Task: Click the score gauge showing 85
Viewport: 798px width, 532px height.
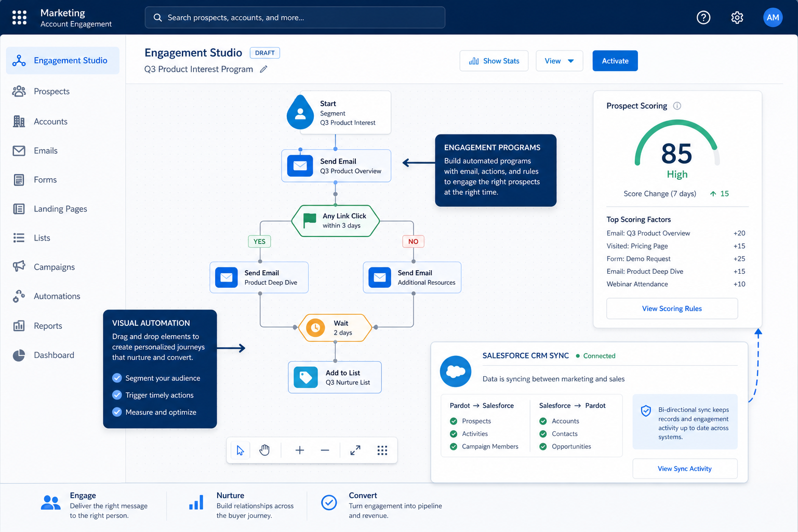Action: point(677,149)
